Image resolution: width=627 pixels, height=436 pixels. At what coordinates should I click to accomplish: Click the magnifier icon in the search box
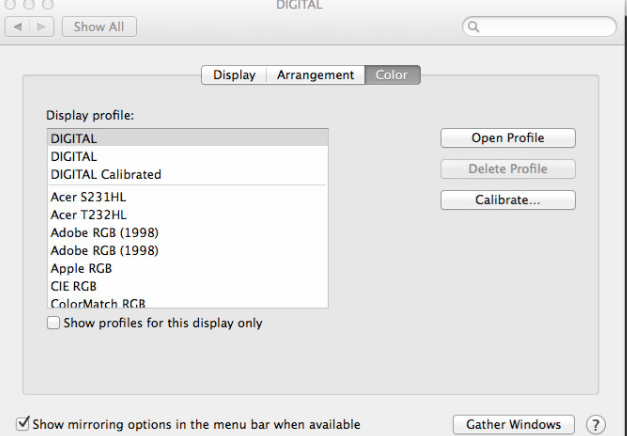474,27
